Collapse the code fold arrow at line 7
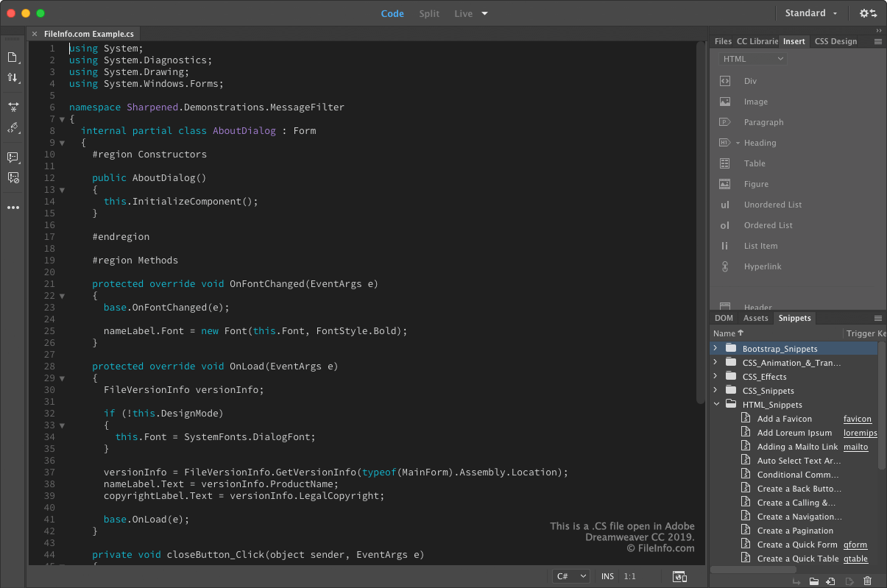The width and height of the screenshot is (887, 588). click(62, 119)
